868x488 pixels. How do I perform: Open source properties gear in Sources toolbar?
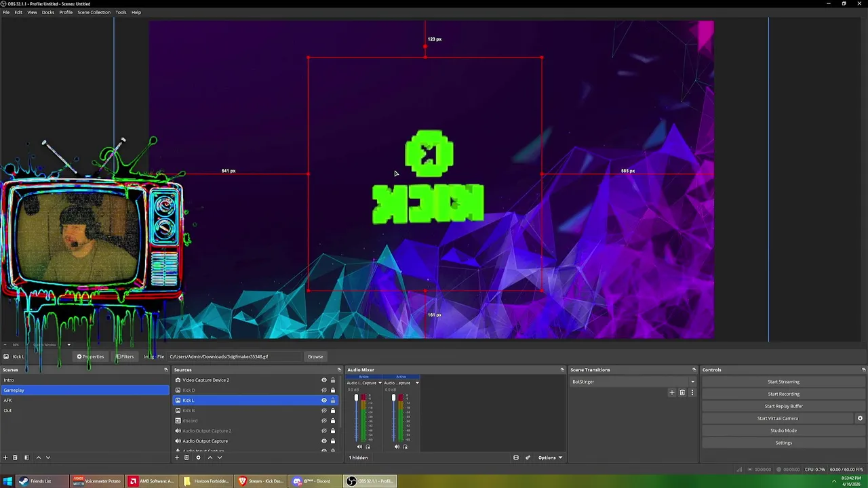[198, 457]
